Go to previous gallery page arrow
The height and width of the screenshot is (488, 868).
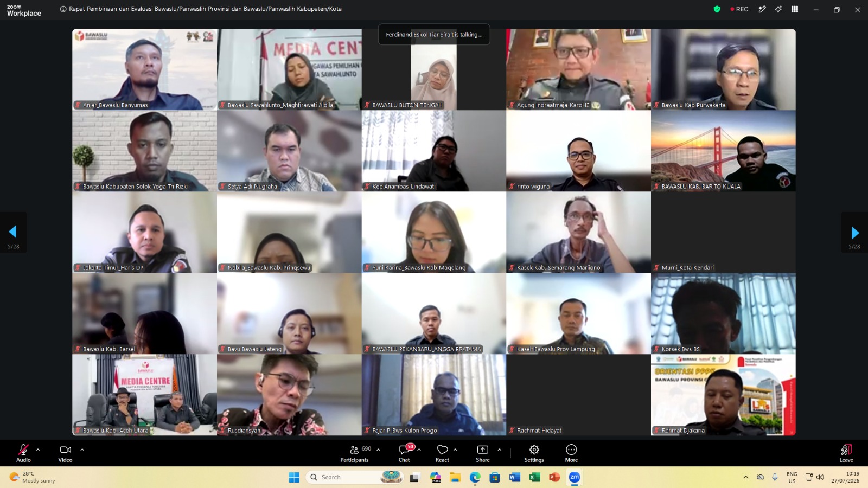(x=12, y=232)
